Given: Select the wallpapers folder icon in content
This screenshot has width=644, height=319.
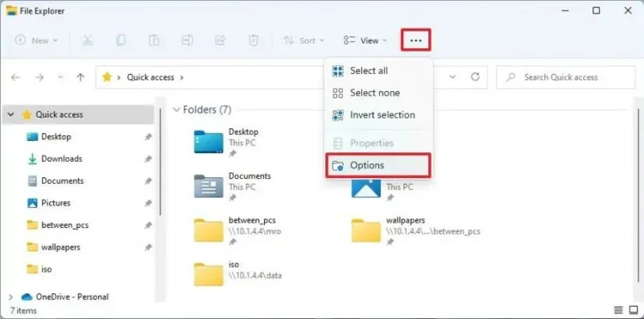Looking at the screenshot, I should click(x=366, y=230).
